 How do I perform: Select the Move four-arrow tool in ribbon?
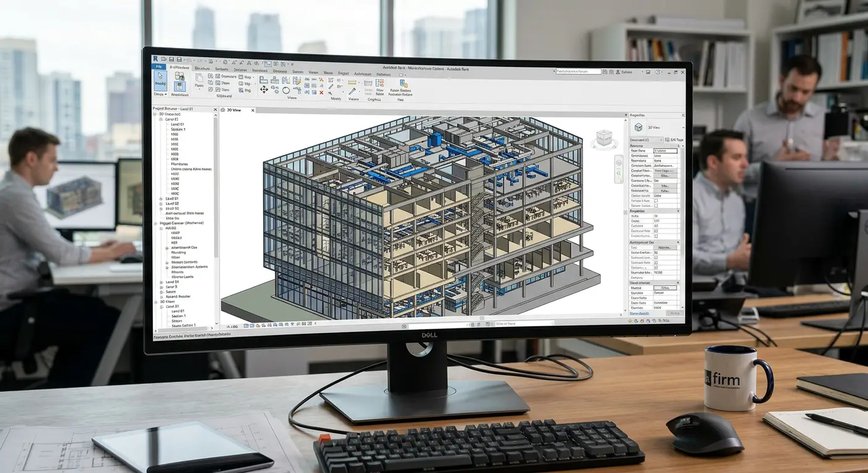[x=264, y=90]
